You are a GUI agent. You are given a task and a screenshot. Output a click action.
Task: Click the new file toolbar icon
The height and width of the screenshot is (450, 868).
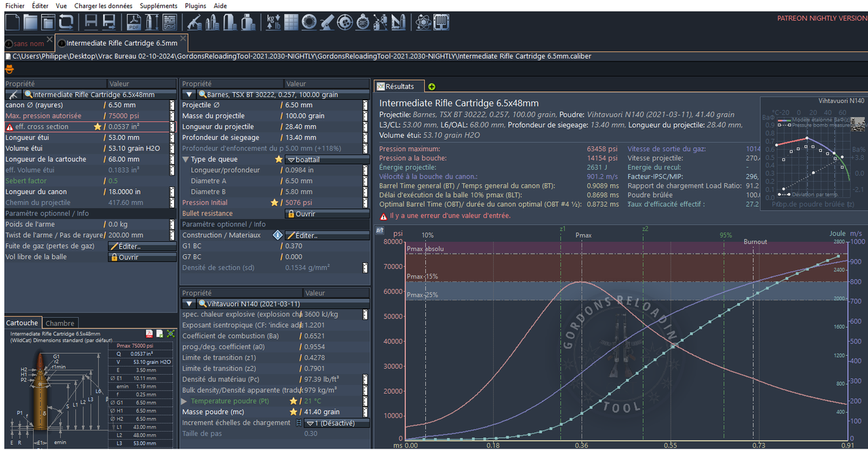click(x=12, y=22)
